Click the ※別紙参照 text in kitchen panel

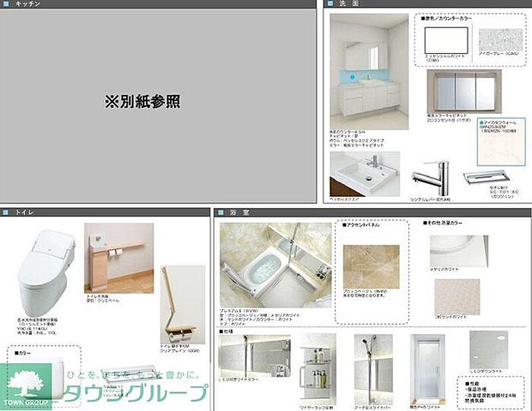point(142,101)
